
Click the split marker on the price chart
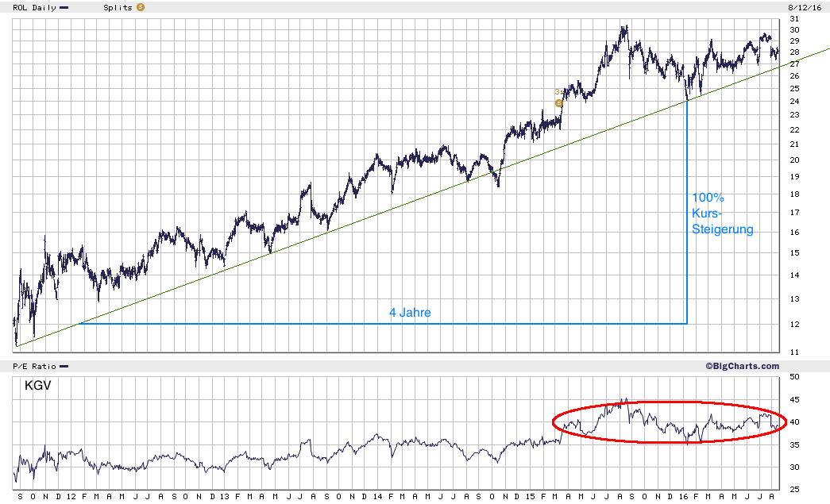click(x=559, y=103)
